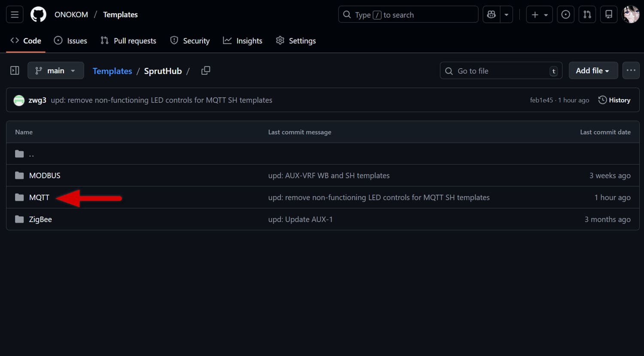Click the commit author zwg3 avatar
Screen dimensions: 644x356
pyautogui.click(x=19, y=100)
